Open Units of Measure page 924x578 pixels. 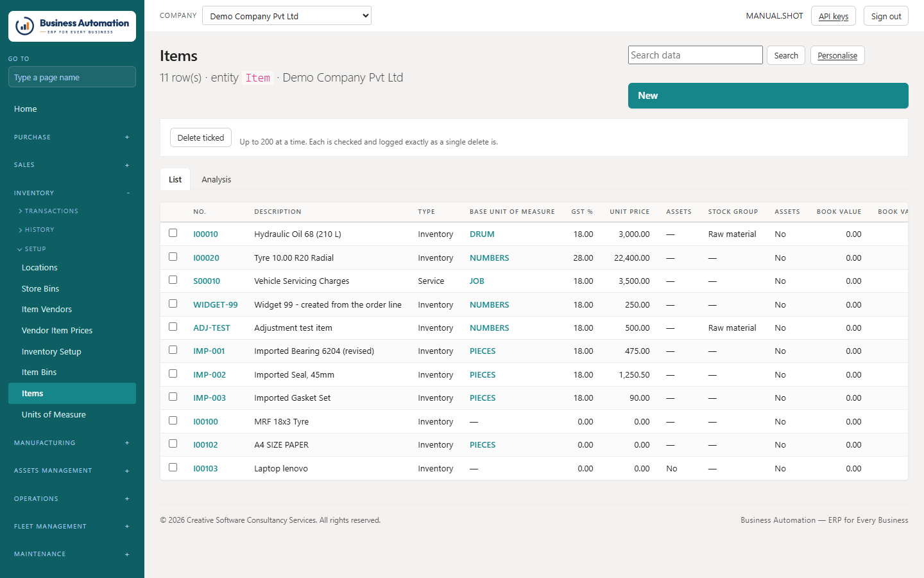point(72,415)
